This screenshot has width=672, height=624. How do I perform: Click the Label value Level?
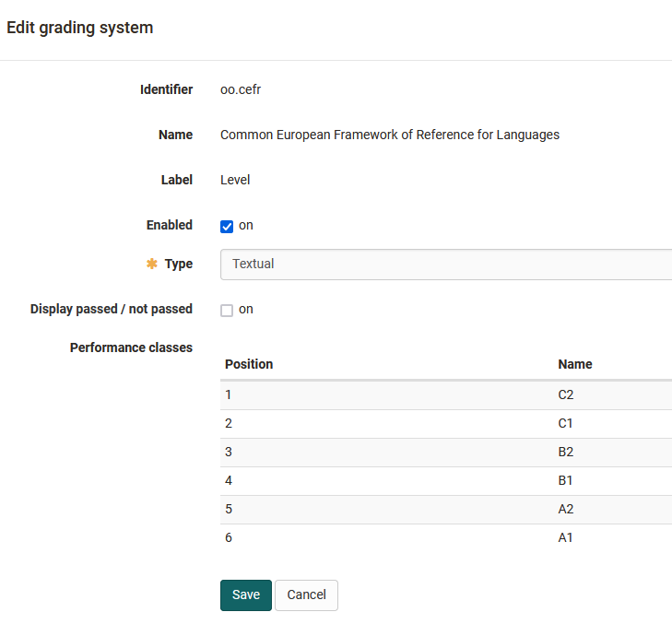[x=235, y=181]
